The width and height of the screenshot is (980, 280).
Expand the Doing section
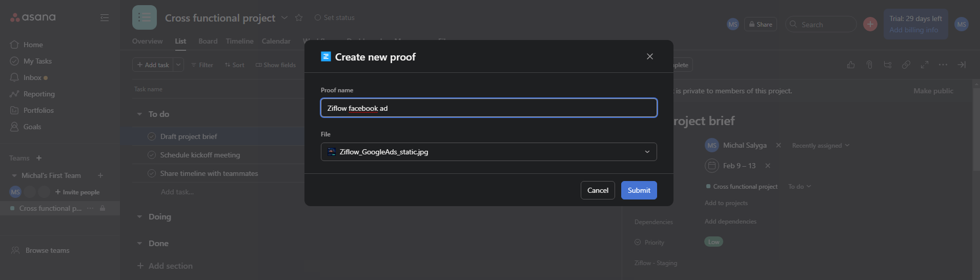tap(139, 217)
